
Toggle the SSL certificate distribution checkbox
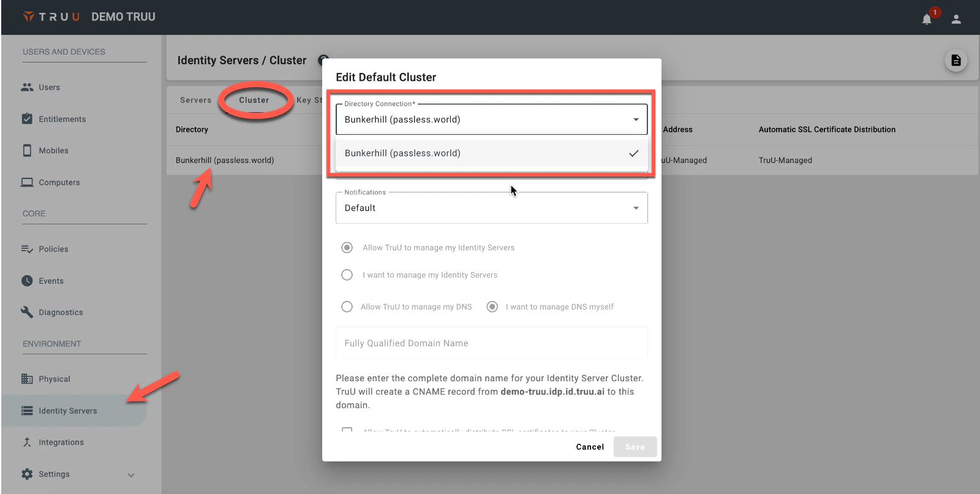(347, 431)
